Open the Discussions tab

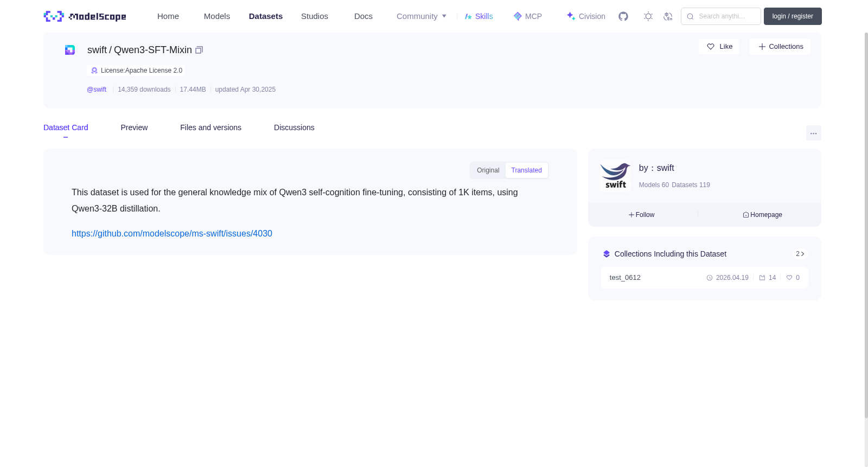pyautogui.click(x=294, y=127)
